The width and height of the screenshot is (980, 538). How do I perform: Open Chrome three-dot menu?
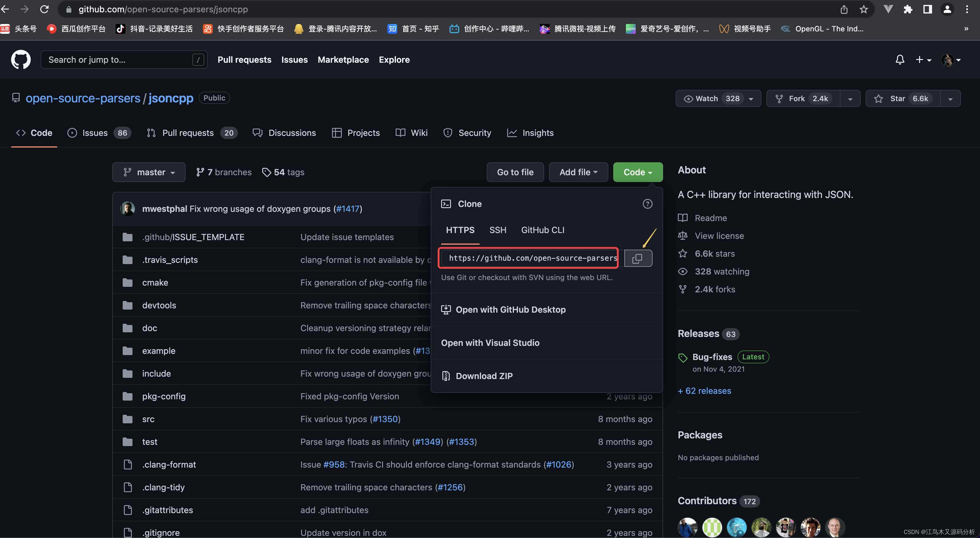click(967, 9)
